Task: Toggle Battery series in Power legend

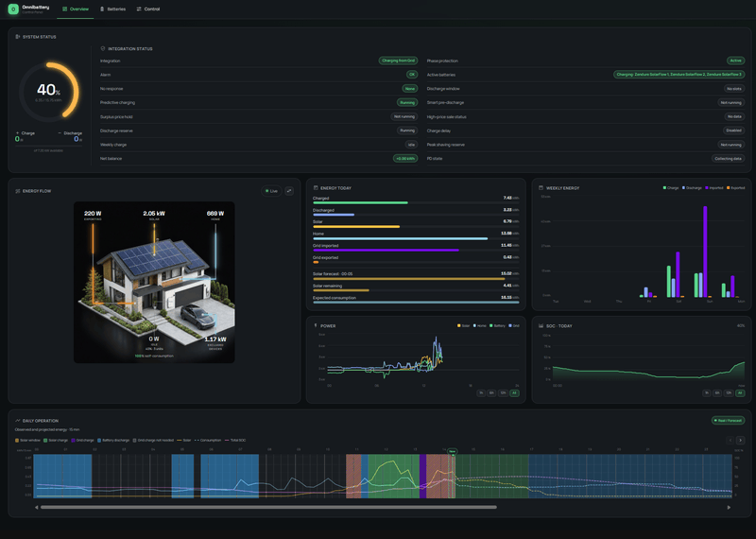Action: pos(497,325)
